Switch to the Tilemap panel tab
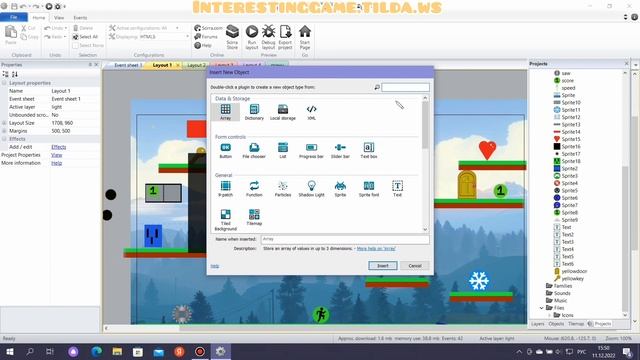640x360 pixels. click(576, 324)
